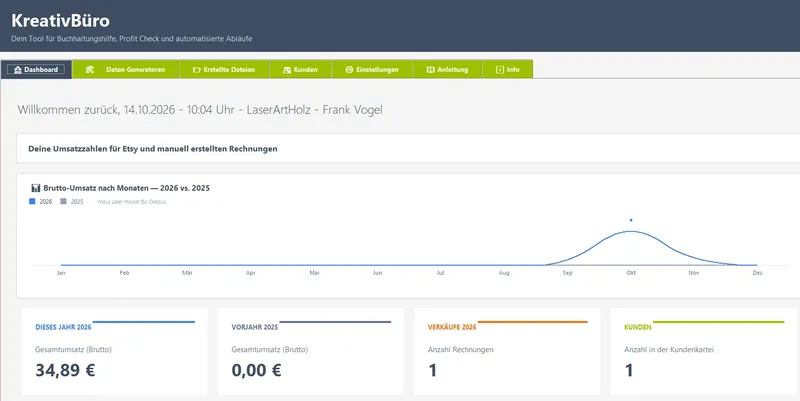Click the grey 2025 legend swatch

tap(63, 202)
